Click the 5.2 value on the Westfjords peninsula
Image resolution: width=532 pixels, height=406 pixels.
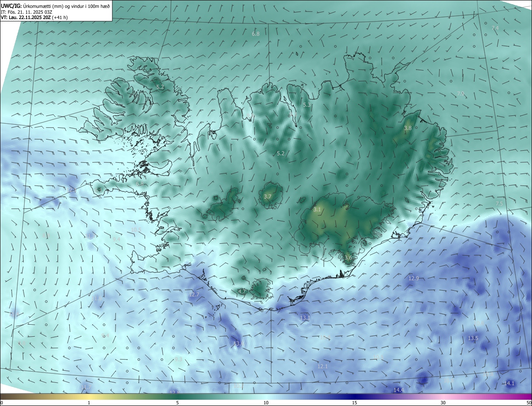pos(160,87)
